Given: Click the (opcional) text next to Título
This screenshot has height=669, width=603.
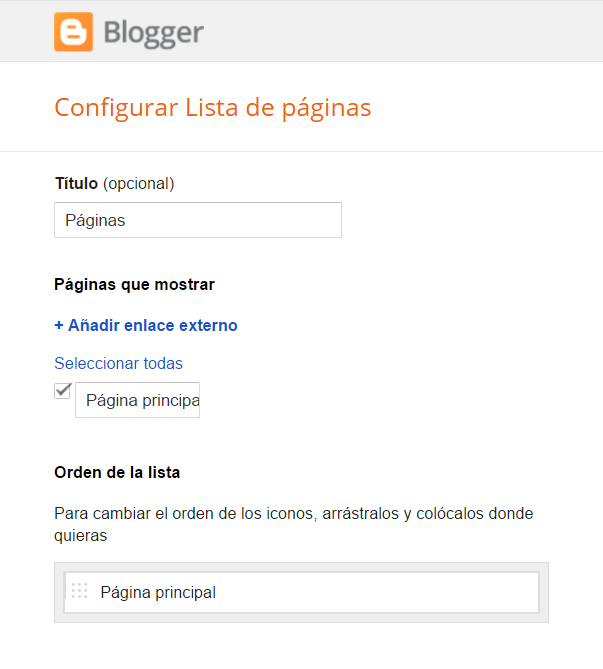Looking at the screenshot, I should [139, 184].
